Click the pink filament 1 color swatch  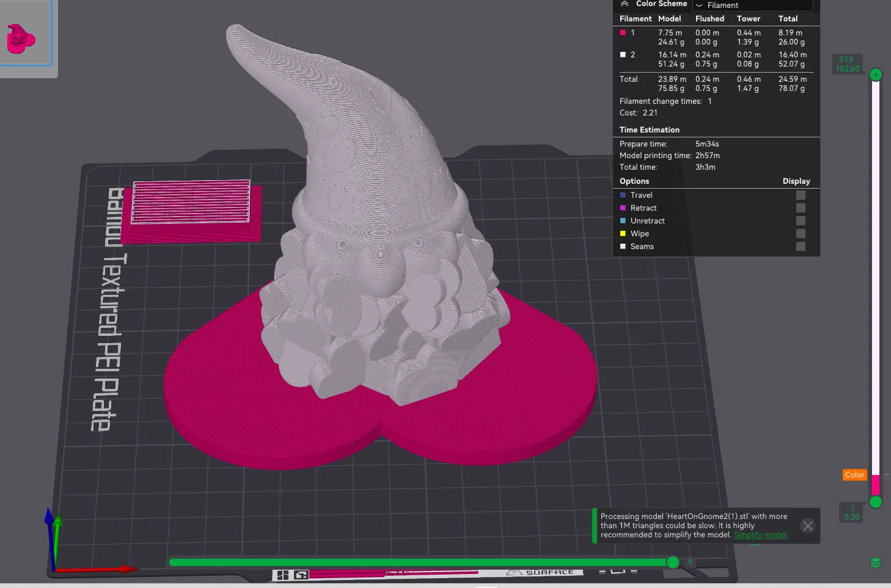[x=623, y=33]
